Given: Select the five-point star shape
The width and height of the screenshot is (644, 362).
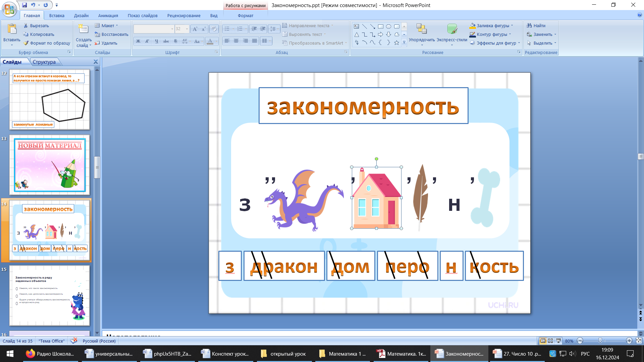Looking at the screenshot, I should tap(396, 43).
